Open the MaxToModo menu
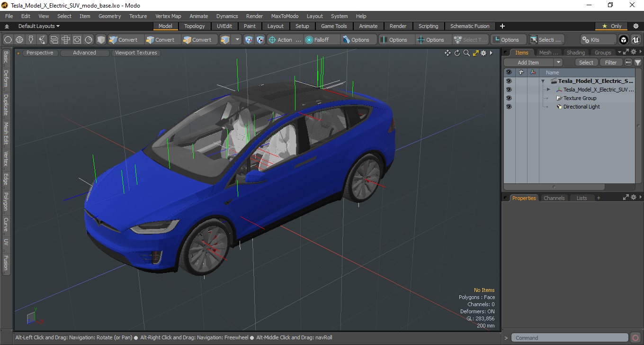The image size is (644, 345). click(x=285, y=16)
